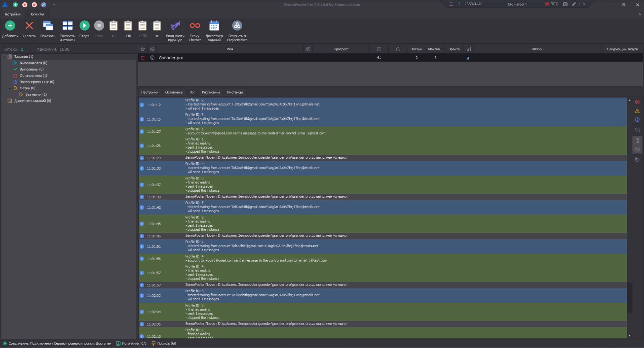Toggle info messages filter in log
The height and width of the screenshot is (348, 644).
coord(637,120)
